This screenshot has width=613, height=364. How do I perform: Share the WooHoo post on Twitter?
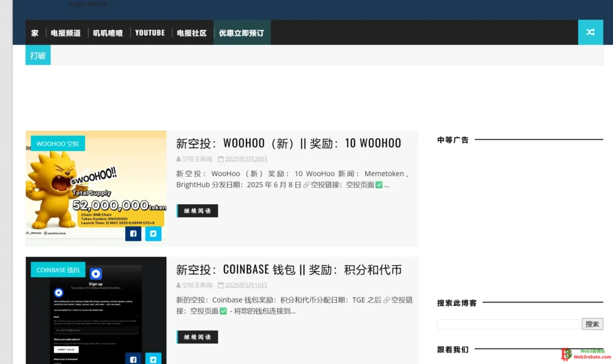click(153, 233)
